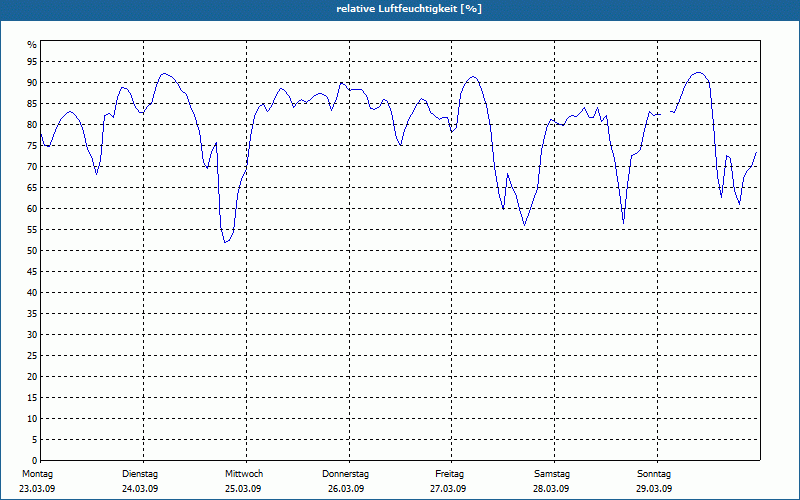Click the y-axis value 10

[32, 418]
